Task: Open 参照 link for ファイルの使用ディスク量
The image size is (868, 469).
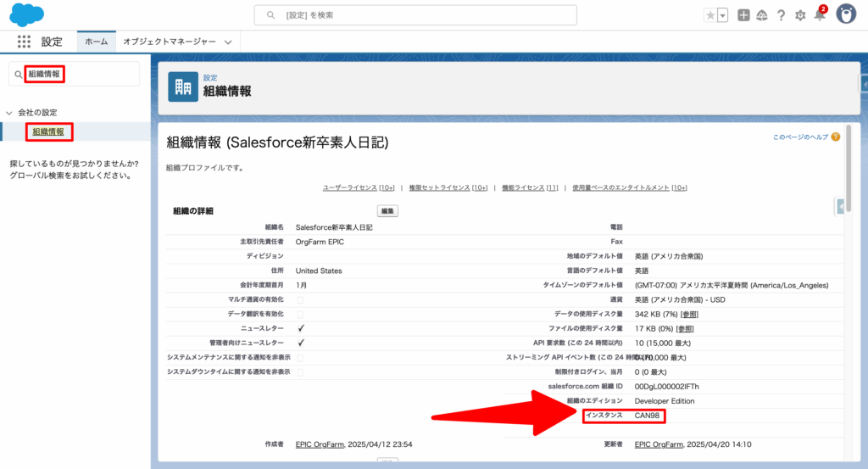Action: 685,329
